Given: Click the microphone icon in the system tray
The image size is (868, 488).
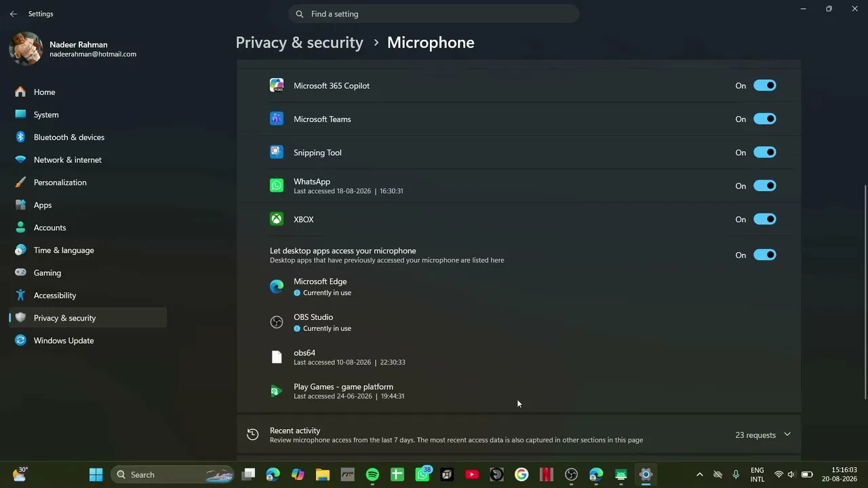Looking at the screenshot, I should coord(736,474).
